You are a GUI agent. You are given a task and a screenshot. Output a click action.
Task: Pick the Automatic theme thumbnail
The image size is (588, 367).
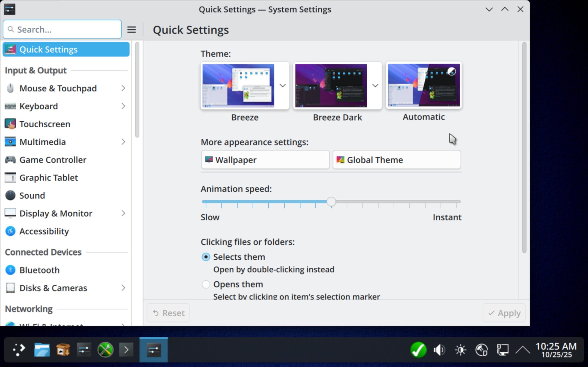point(424,85)
